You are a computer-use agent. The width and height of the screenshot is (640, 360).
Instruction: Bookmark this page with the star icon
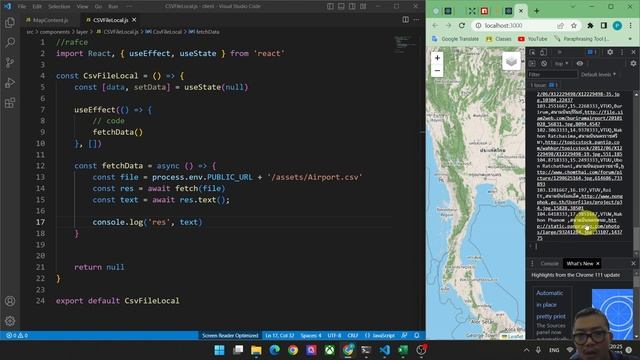click(574, 25)
